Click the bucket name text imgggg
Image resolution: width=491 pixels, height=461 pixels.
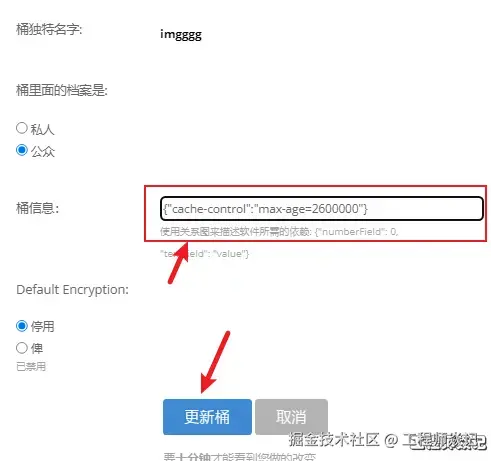pyautogui.click(x=181, y=34)
